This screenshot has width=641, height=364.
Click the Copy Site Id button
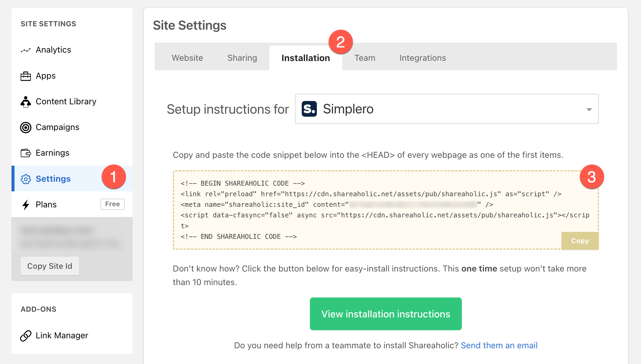50,266
